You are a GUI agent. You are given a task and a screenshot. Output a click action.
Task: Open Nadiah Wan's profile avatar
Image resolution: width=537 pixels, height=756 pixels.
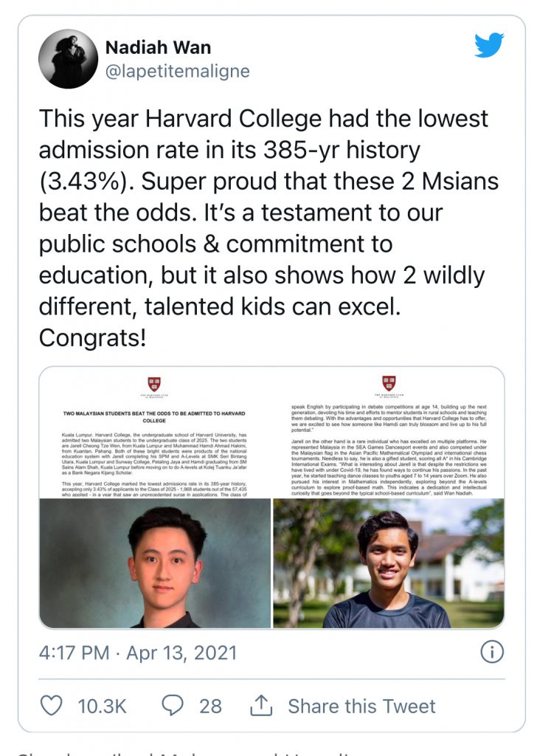pos(68,59)
